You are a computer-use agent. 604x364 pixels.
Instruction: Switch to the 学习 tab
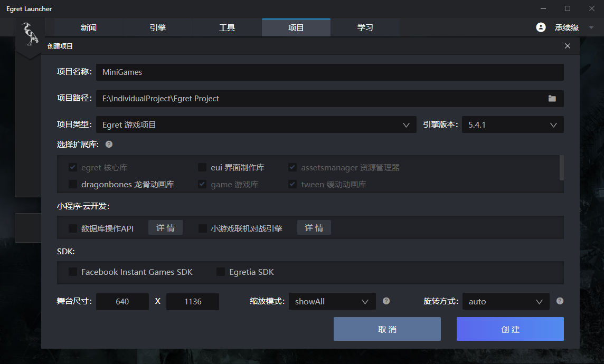tap(365, 28)
